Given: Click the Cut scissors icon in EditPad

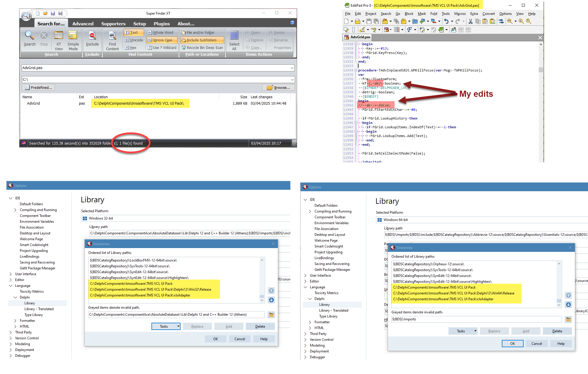Looking at the screenshot, I should [x=470, y=21].
